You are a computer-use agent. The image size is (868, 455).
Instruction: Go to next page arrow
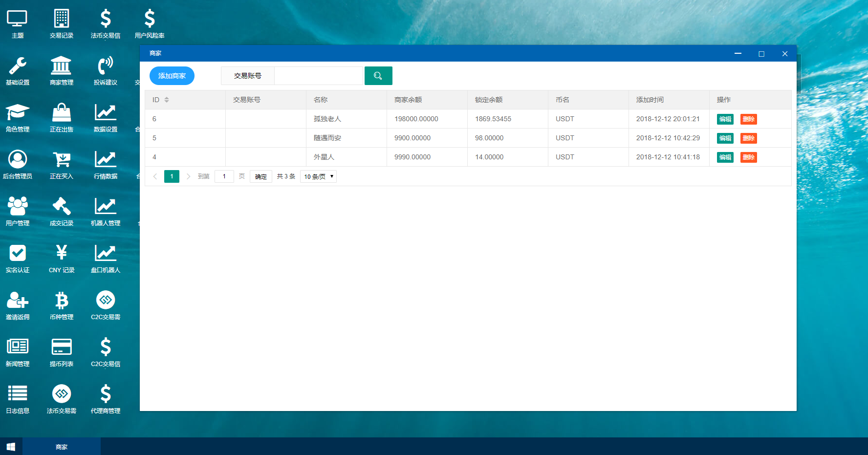pyautogui.click(x=188, y=176)
